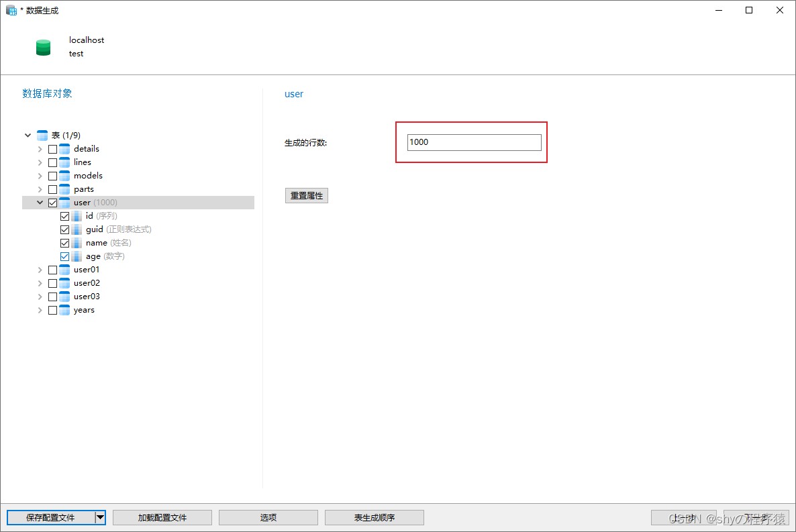The width and height of the screenshot is (796, 532).
Task: Open the 选项 options button
Action: tap(268, 517)
